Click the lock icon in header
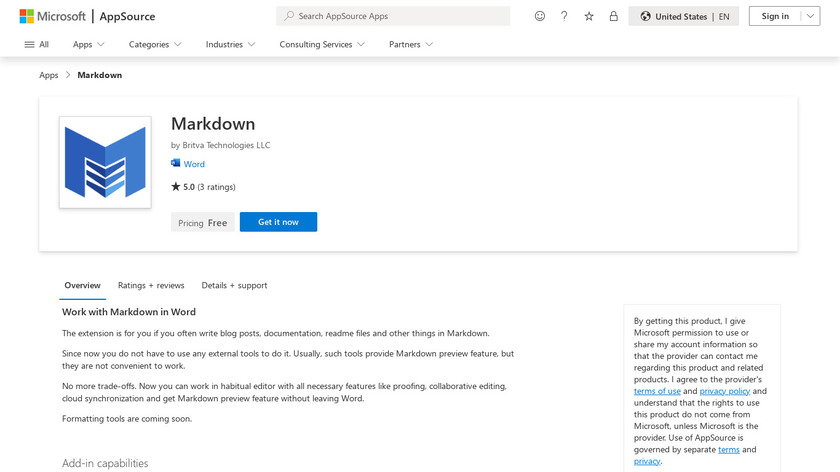The width and height of the screenshot is (840, 472). coord(613,16)
